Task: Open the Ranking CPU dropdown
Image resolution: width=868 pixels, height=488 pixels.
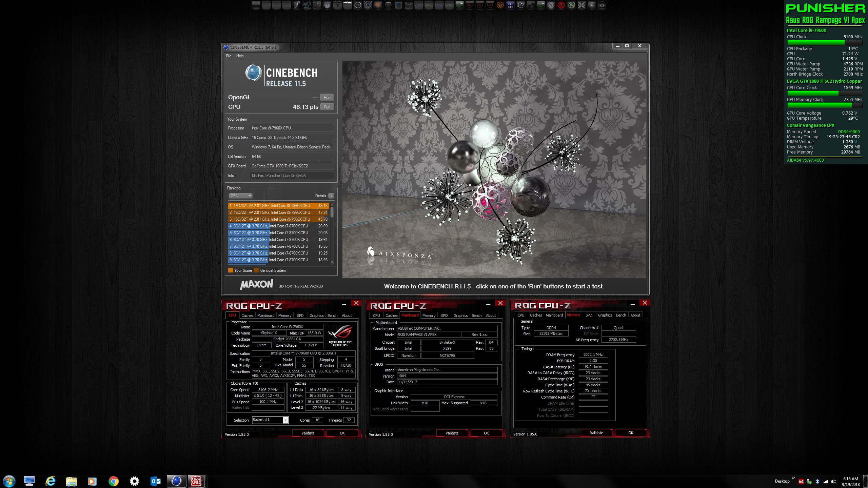Action: click(x=241, y=196)
